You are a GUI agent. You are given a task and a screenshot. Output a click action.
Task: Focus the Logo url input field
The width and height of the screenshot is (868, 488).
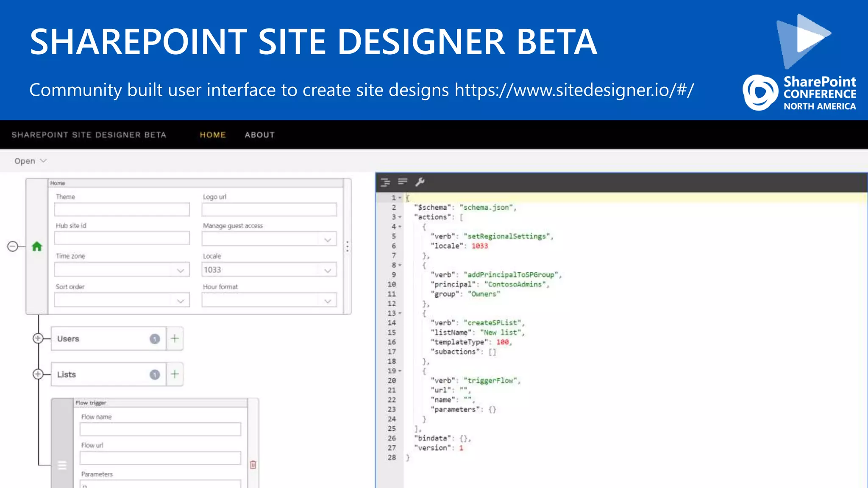(269, 209)
